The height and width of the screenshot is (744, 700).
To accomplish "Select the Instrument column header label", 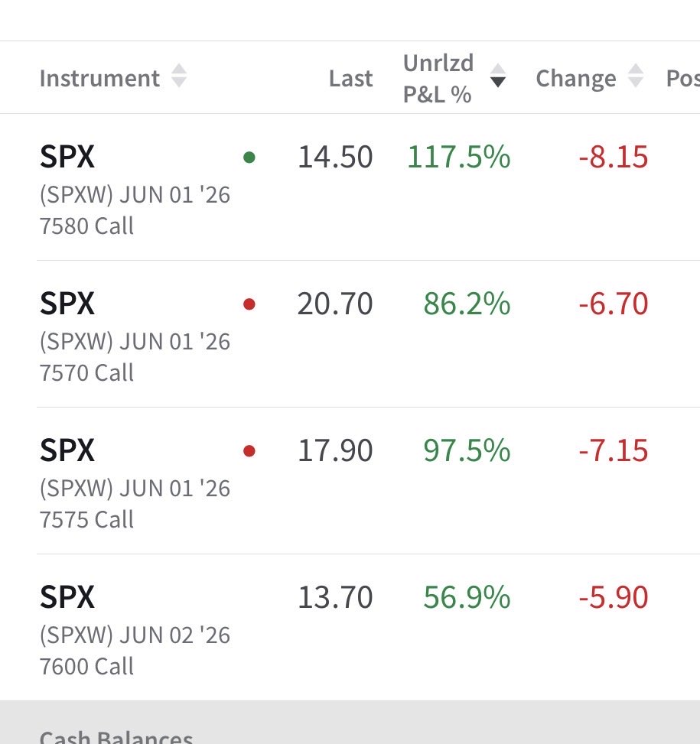I will [x=99, y=78].
